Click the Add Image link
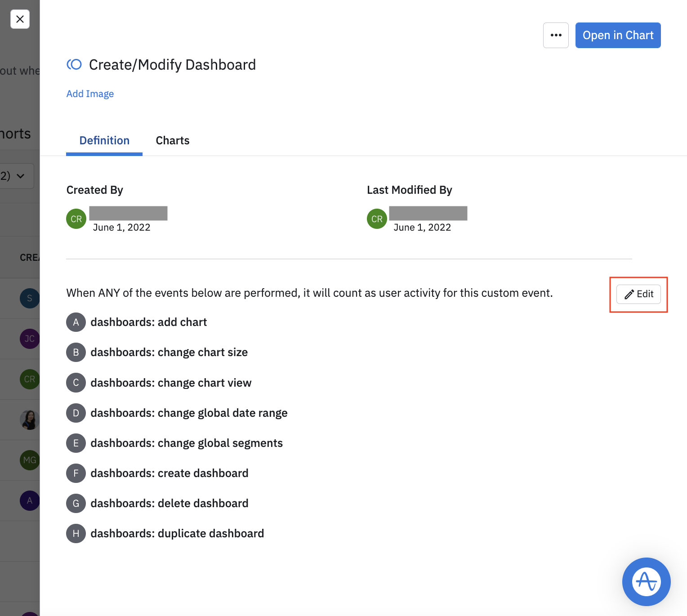The width and height of the screenshot is (687, 616). (x=90, y=94)
